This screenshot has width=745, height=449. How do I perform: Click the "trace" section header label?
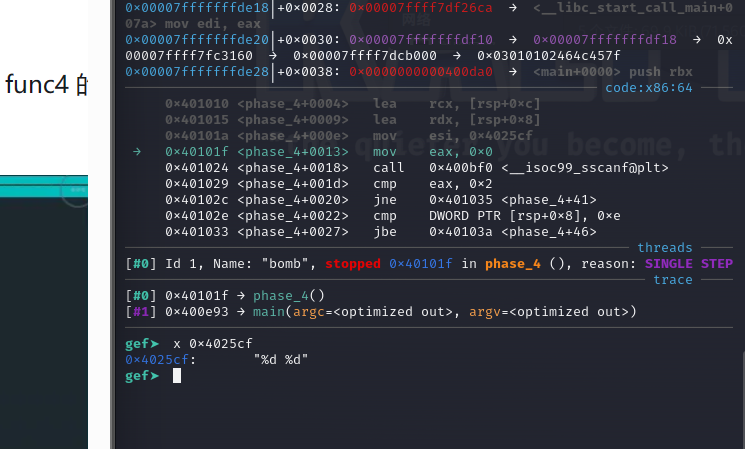coord(672,280)
